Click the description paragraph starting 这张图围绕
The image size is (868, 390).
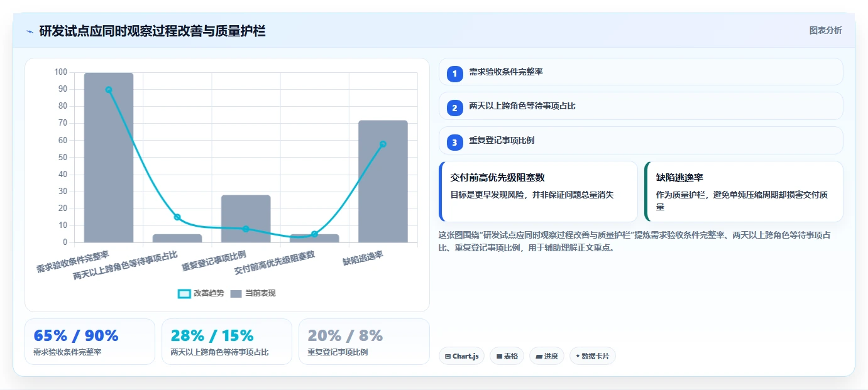click(636, 241)
